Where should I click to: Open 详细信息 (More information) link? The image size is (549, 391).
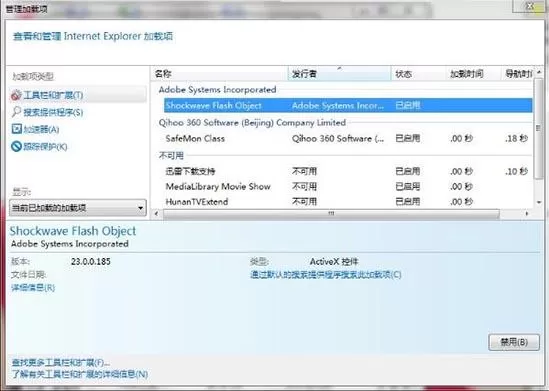coord(33,288)
